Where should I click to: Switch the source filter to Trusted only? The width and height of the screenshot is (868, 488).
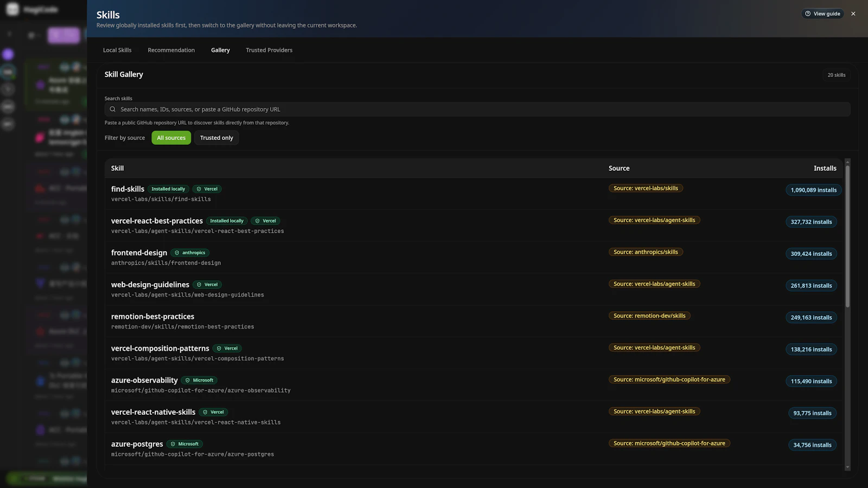(x=216, y=137)
